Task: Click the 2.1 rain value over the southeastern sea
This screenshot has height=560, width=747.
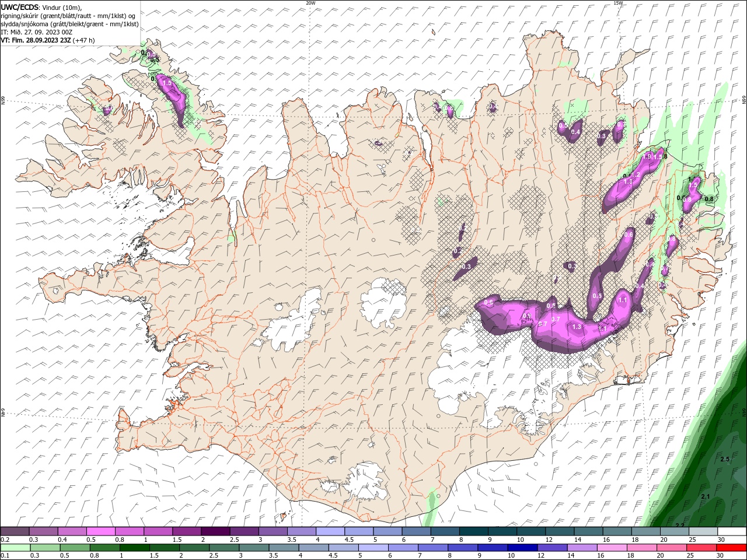Action: [705, 496]
